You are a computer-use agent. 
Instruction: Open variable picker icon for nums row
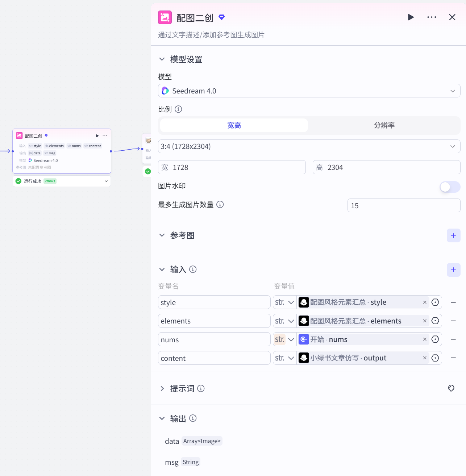435,339
